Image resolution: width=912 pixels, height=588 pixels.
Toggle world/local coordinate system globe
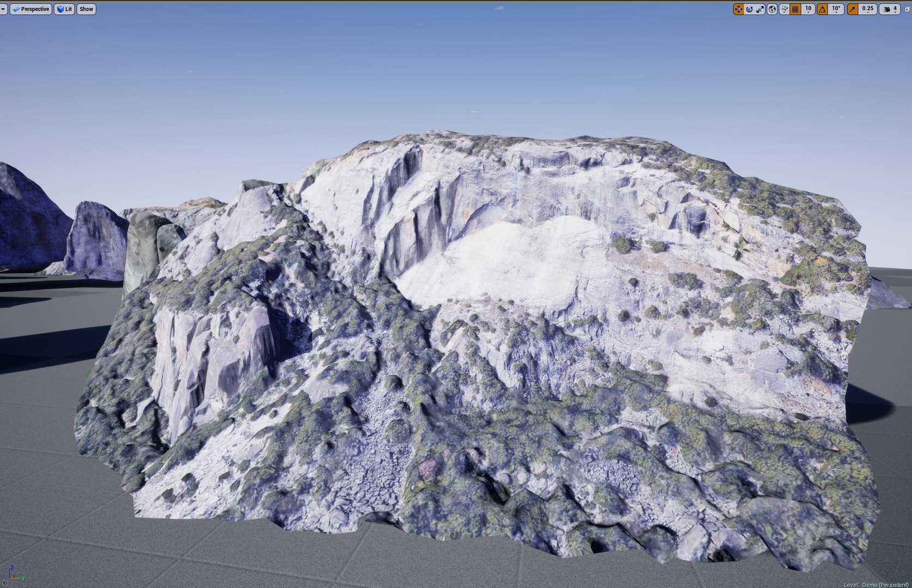tap(772, 9)
